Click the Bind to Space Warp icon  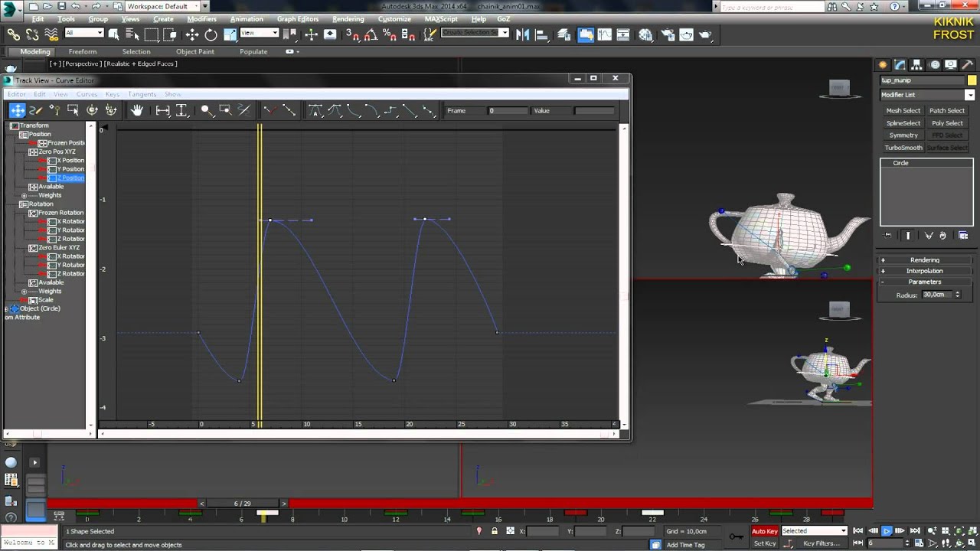coord(51,34)
